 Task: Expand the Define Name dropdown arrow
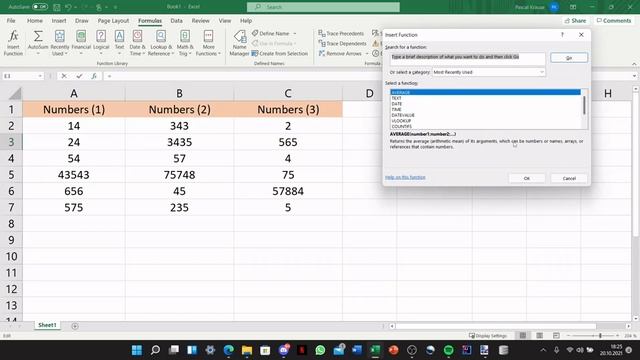[295, 33]
